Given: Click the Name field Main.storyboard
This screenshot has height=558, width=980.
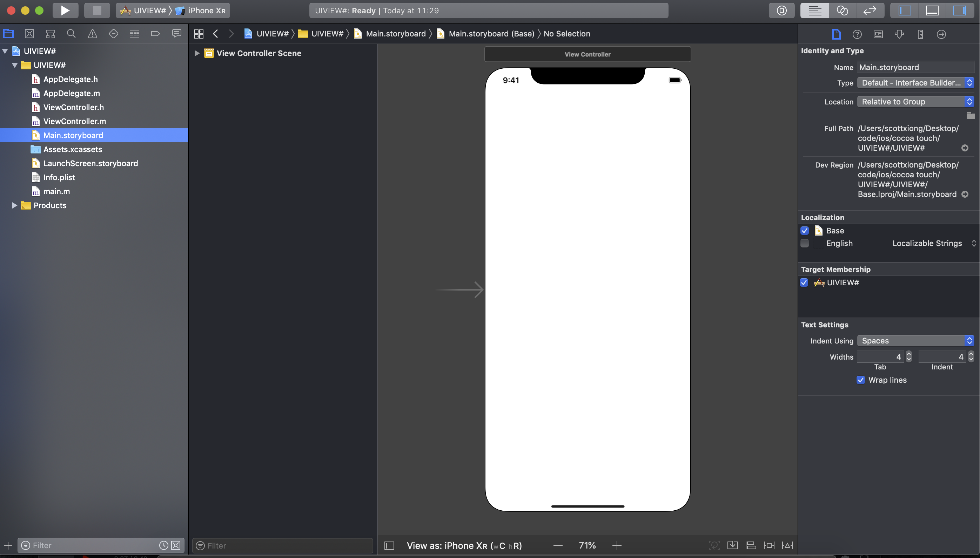Looking at the screenshot, I should [x=915, y=67].
